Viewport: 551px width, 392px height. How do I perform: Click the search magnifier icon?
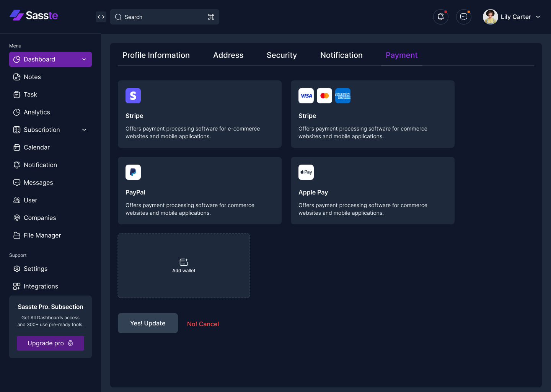coord(118,17)
